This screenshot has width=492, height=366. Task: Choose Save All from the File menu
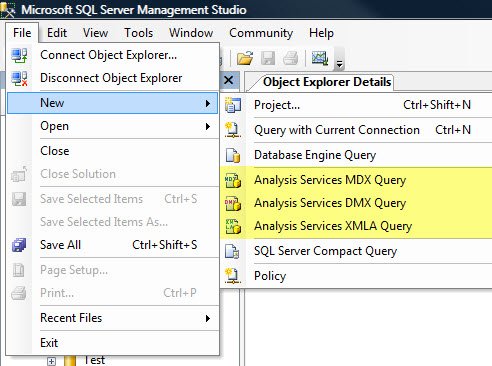pos(112,245)
